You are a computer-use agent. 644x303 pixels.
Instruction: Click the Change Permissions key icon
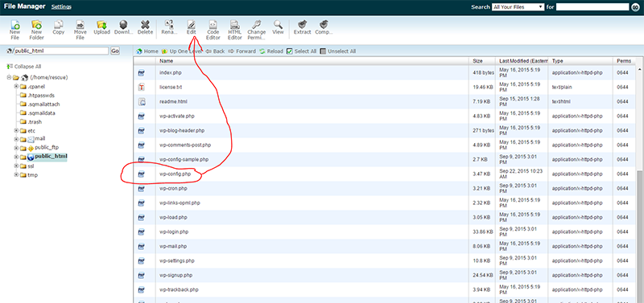click(257, 25)
